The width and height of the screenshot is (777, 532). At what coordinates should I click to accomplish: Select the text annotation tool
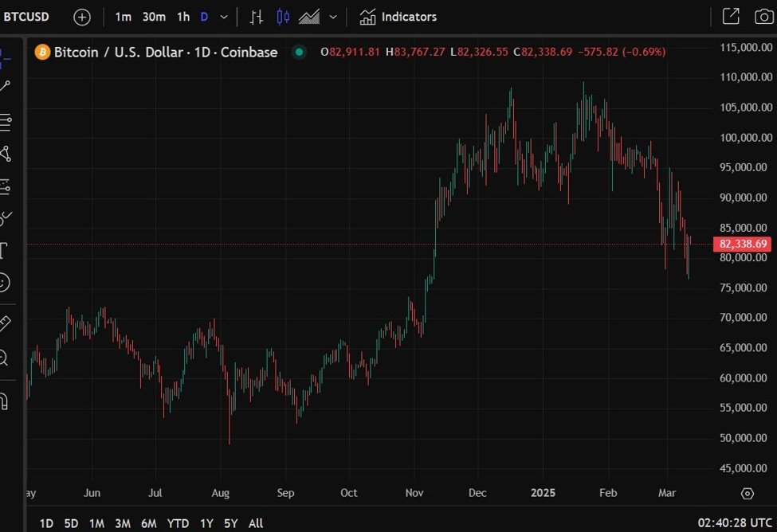(x=4, y=251)
